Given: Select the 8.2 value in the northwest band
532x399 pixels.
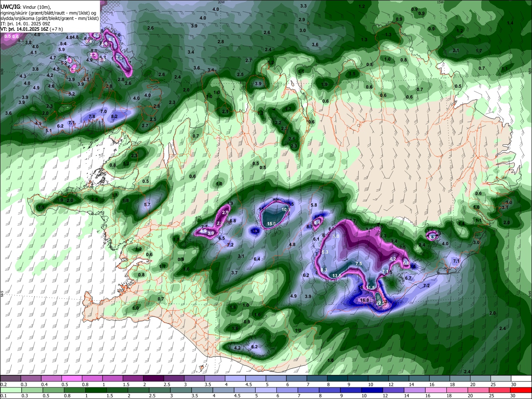Looking at the screenshot, I should (114, 116).
